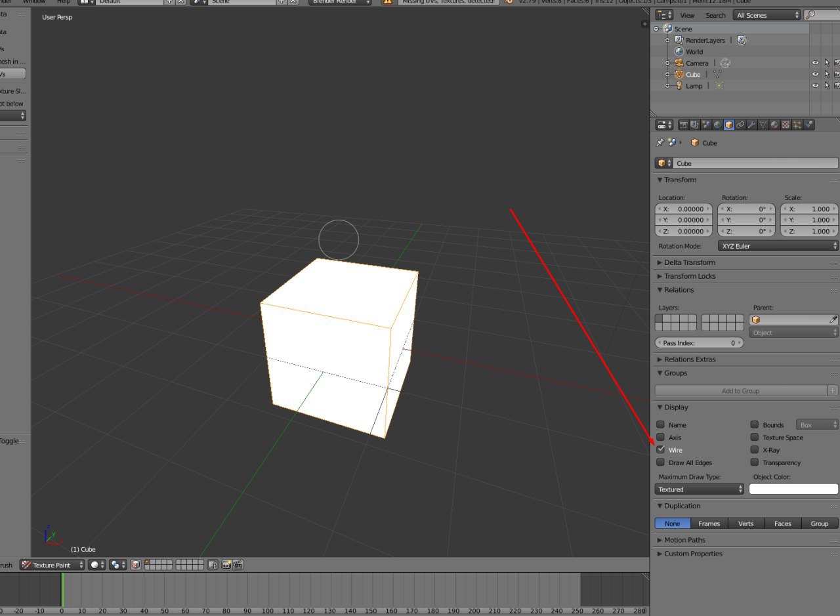Image resolution: width=840 pixels, height=616 pixels.
Task: Click the face selection mask icon in viewport header
Action: point(136,565)
